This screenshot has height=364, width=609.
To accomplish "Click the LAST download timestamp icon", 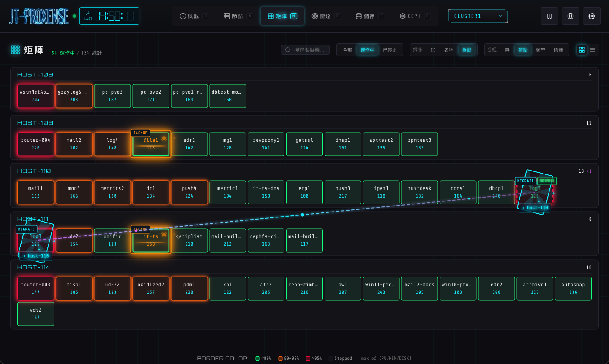I will [88, 14].
